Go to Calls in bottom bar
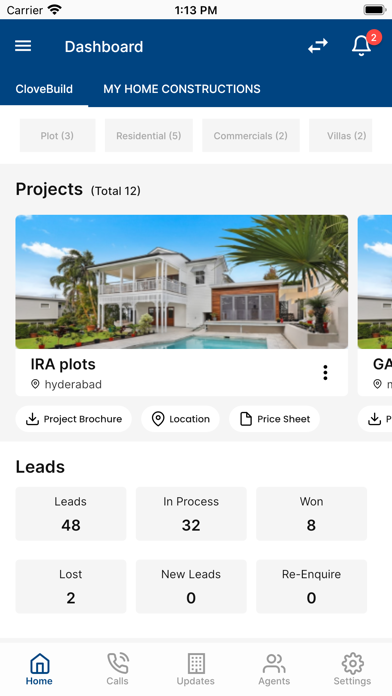 (117, 669)
